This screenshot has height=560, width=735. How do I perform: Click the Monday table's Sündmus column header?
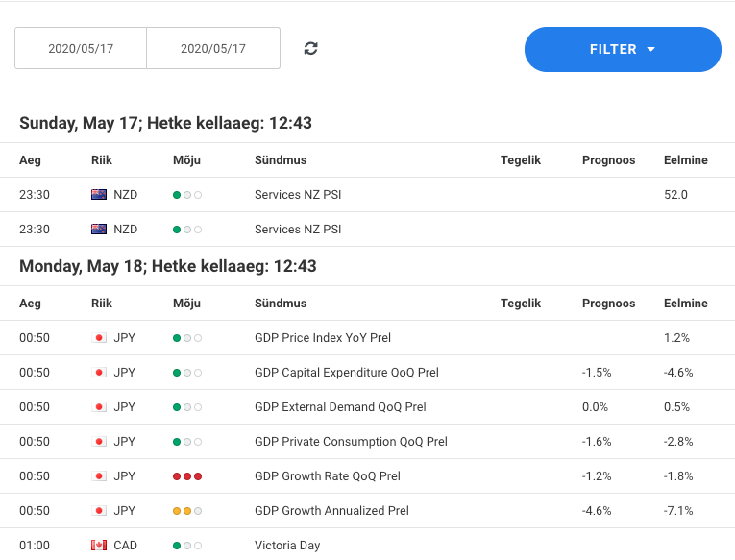point(281,304)
